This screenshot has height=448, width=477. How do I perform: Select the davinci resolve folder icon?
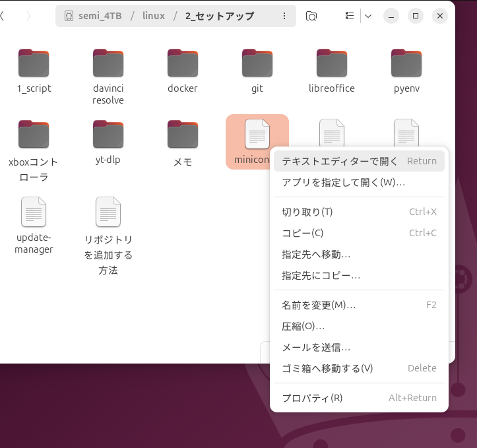pyautogui.click(x=108, y=63)
